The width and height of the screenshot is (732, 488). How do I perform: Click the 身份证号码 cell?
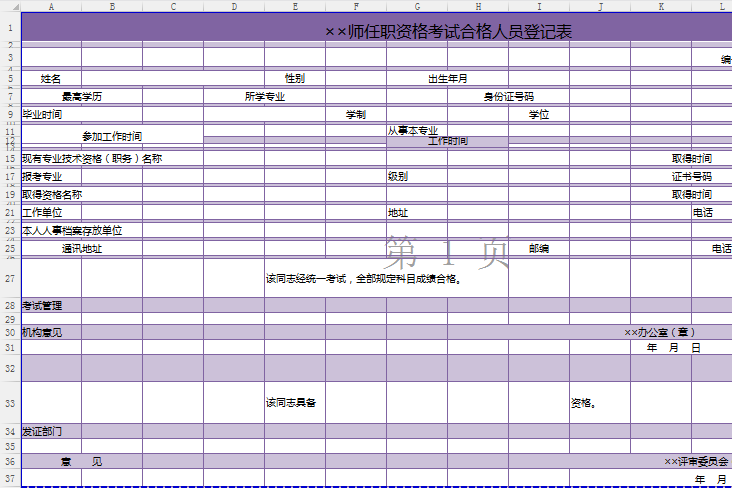coord(508,97)
